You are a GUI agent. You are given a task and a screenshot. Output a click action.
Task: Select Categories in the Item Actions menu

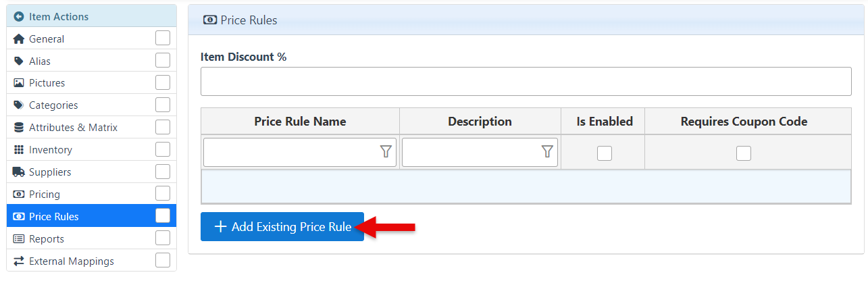point(53,105)
